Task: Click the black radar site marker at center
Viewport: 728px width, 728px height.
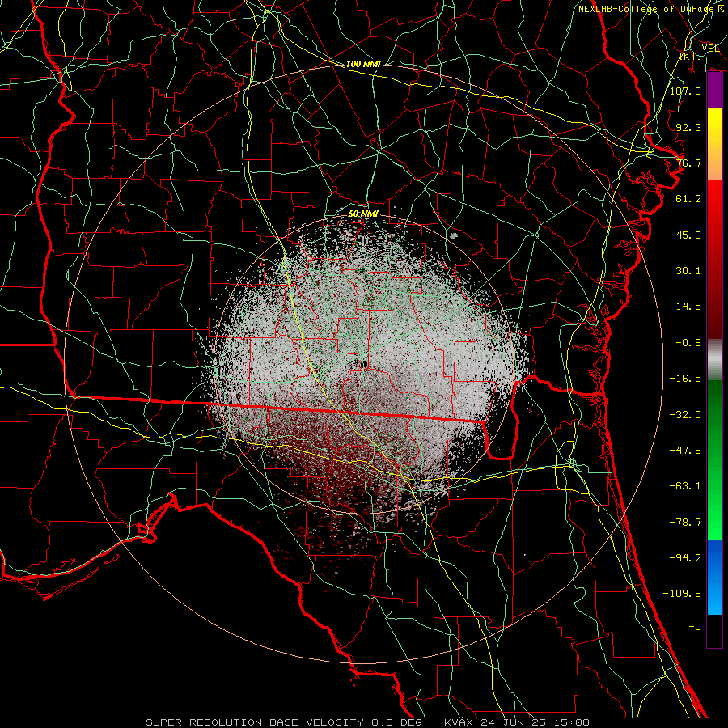Action: coord(365,365)
